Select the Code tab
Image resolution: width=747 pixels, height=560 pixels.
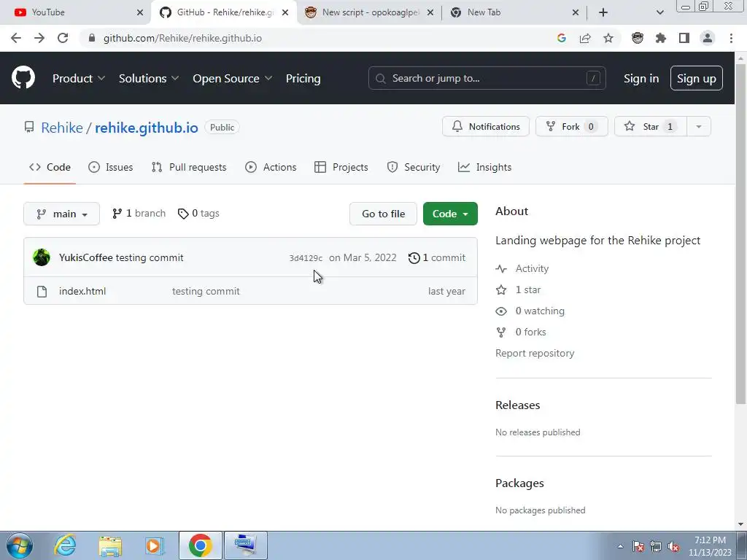tap(50, 167)
